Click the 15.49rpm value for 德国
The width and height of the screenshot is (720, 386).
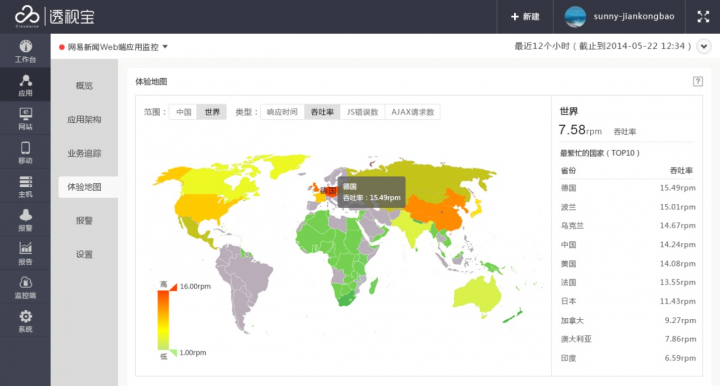[x=677, y=188]
